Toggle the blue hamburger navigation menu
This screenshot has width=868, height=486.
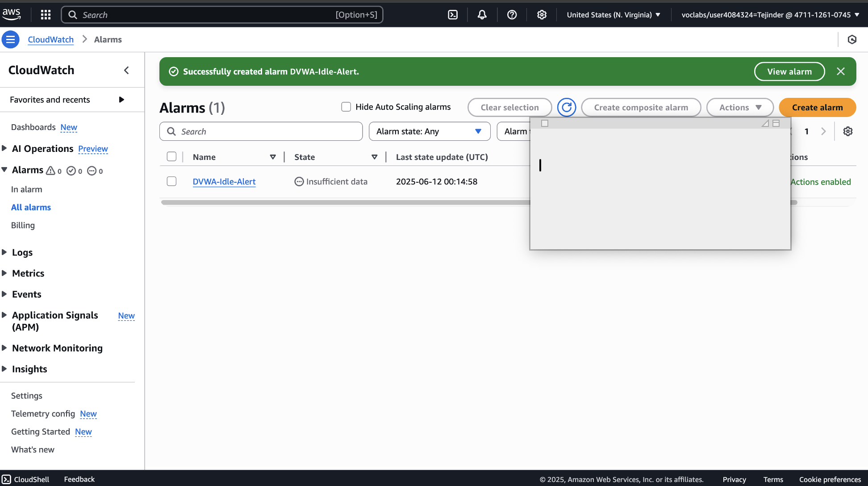pos(10,39)
